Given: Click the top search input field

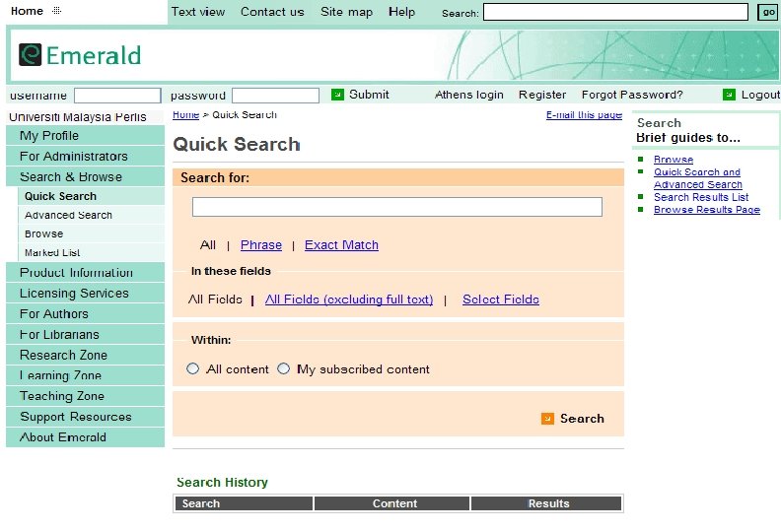Looking at the screenshot, I should click(x=615, y=12).
